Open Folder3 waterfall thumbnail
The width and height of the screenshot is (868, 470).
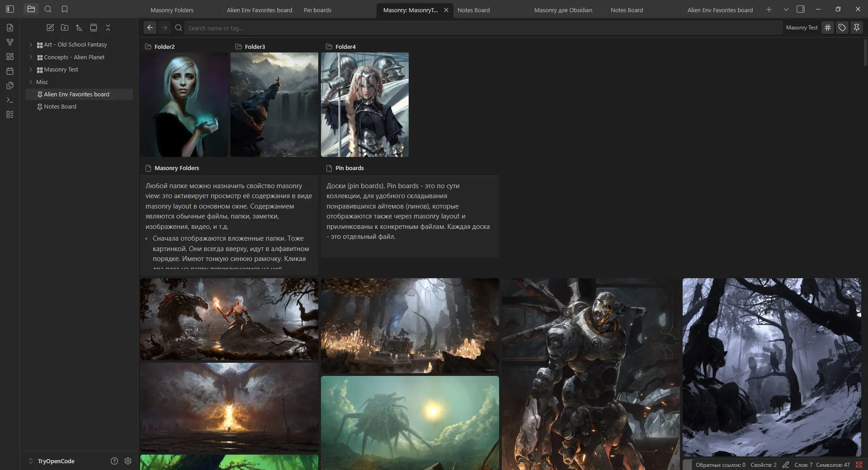click(x=274, y=104)
